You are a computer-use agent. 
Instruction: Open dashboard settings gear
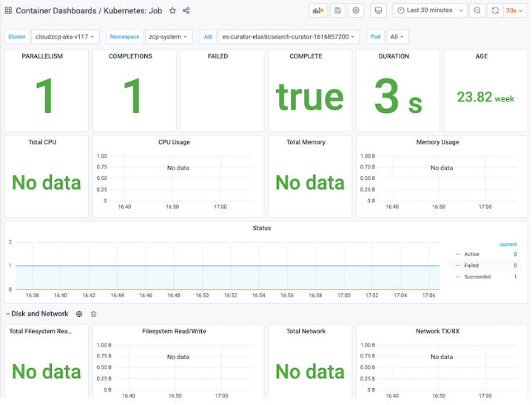coord(356,10)
